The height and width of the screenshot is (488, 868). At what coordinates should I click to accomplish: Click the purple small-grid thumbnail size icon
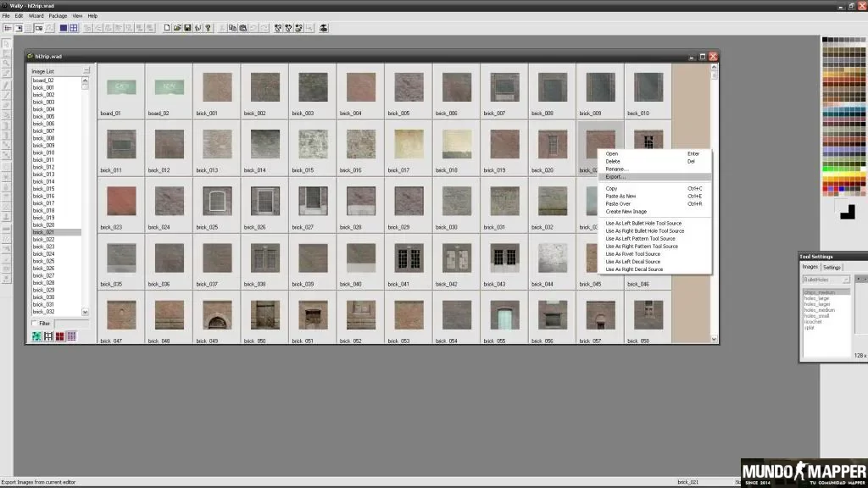tap(71, 335)
